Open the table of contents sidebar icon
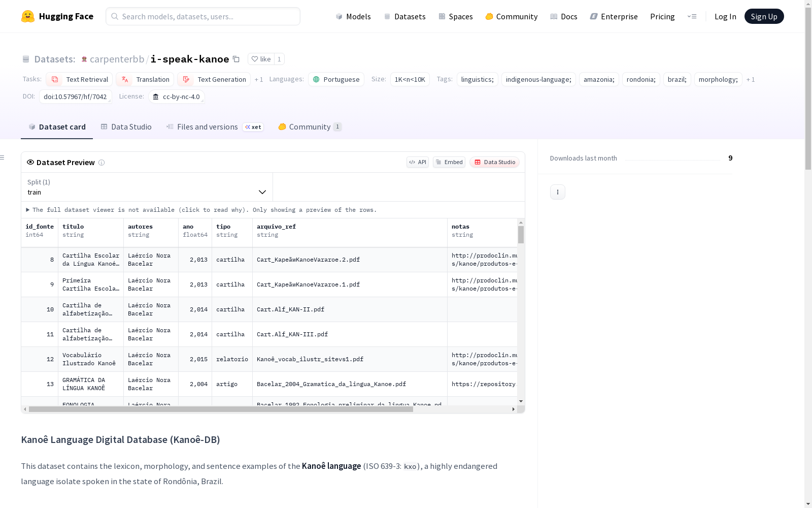 (3, 157)
